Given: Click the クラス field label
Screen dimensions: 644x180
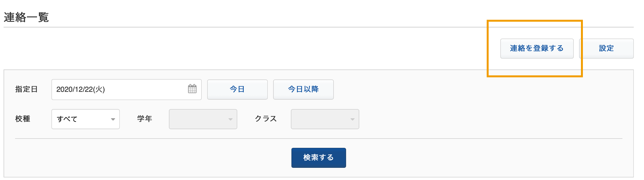Looking at the screenshot, I should click(x=266, y=119).
